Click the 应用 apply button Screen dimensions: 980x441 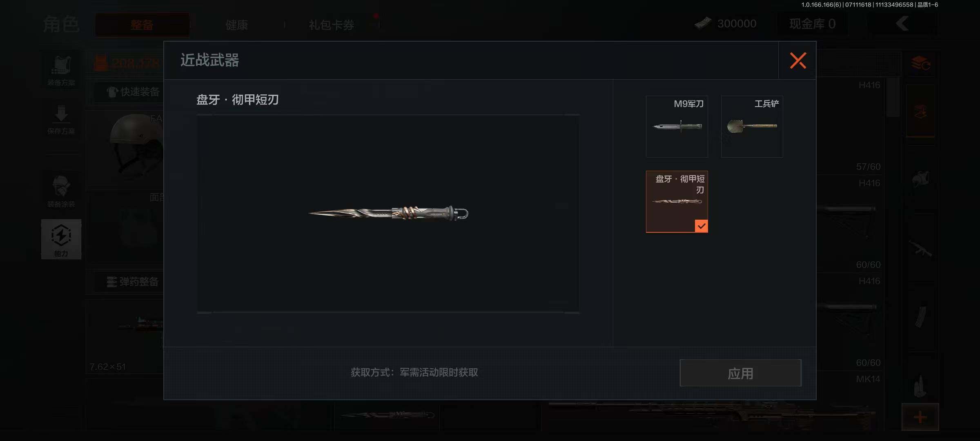coord(740,373)
